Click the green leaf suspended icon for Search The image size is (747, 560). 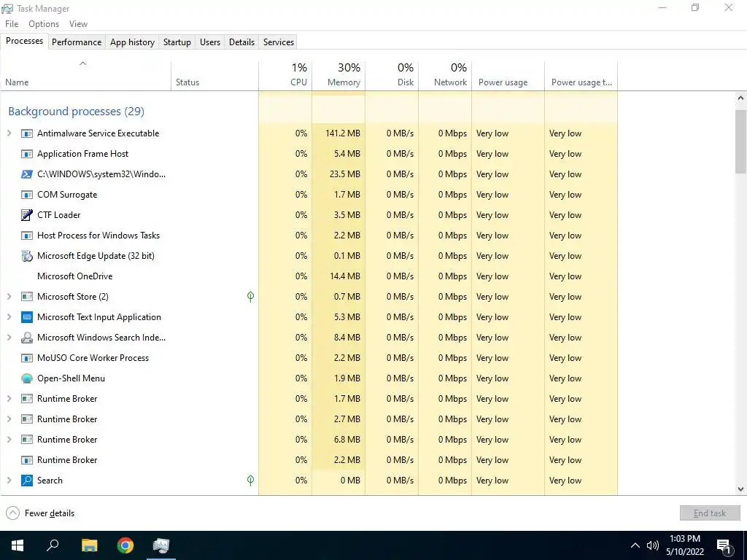251,481
